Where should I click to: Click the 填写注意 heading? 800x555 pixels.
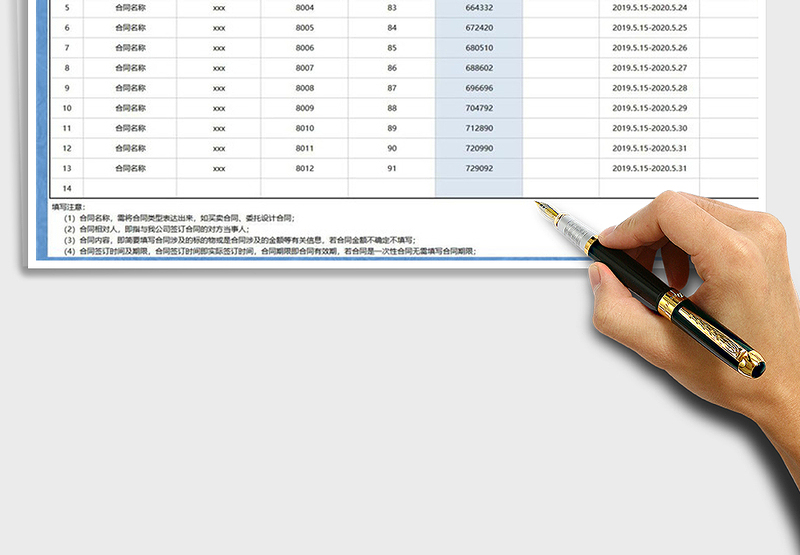[x=68, y=207]
